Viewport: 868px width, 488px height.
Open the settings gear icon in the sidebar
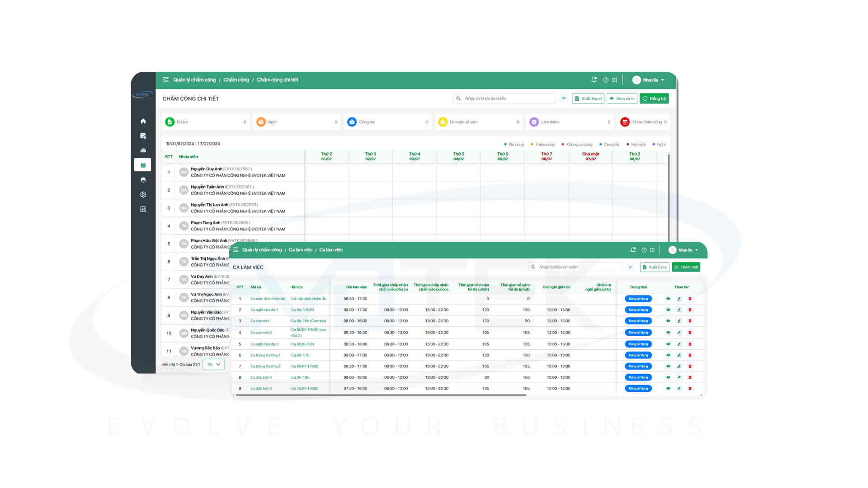tap(143, 195)
